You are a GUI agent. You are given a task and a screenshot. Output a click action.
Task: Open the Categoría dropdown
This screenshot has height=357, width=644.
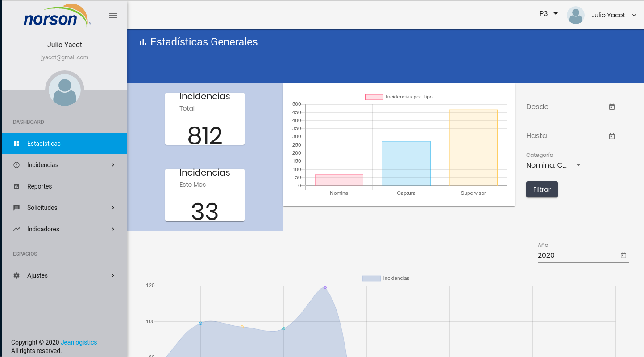tap(554, 165)
